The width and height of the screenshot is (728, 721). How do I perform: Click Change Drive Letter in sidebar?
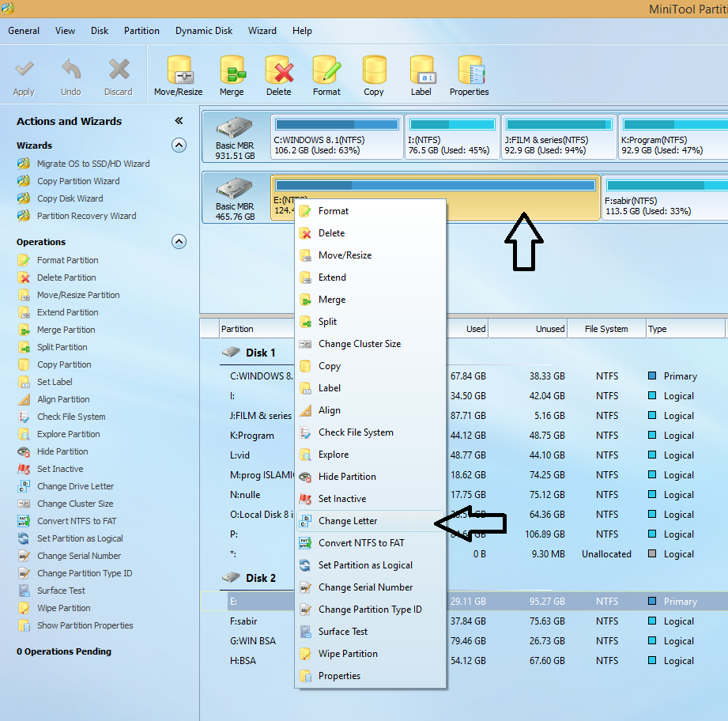(x=66, y=486)
